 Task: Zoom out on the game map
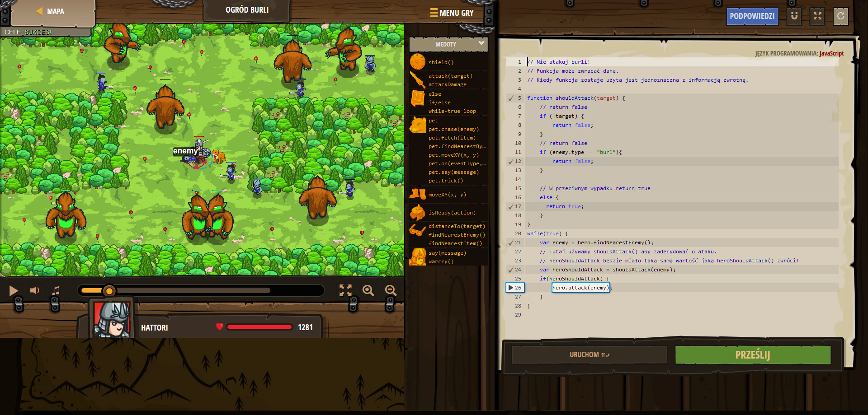click(x=391, y=290)
